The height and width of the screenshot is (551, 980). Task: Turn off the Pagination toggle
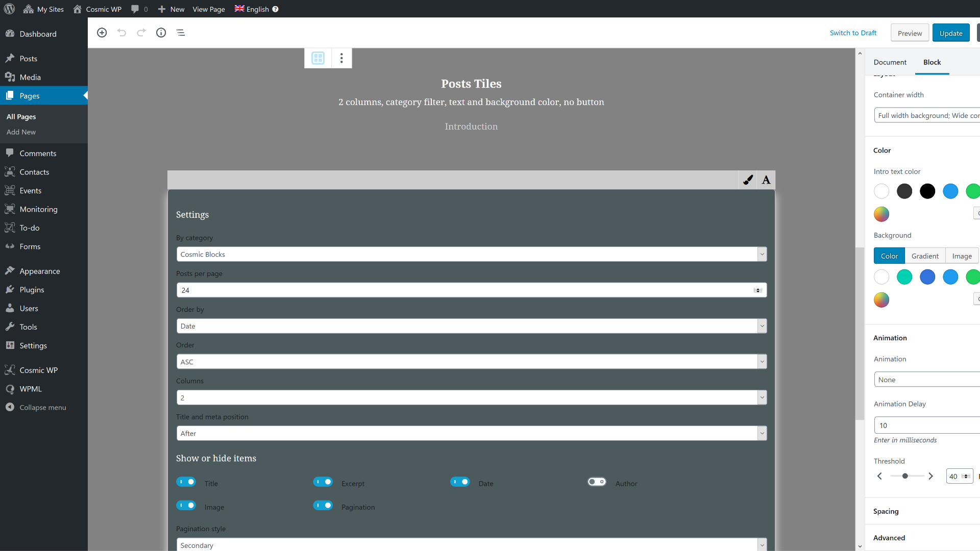323,505
